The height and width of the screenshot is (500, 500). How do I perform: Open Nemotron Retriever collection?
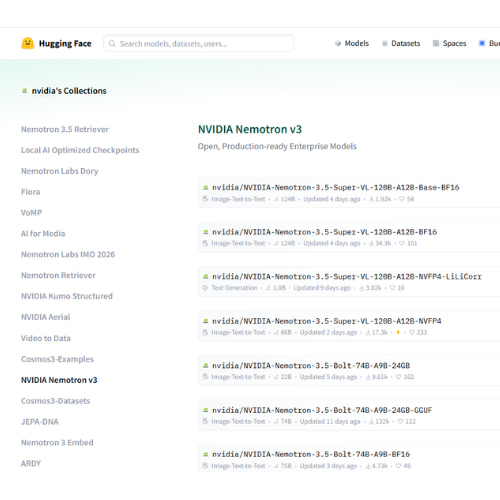click(58, 275)
